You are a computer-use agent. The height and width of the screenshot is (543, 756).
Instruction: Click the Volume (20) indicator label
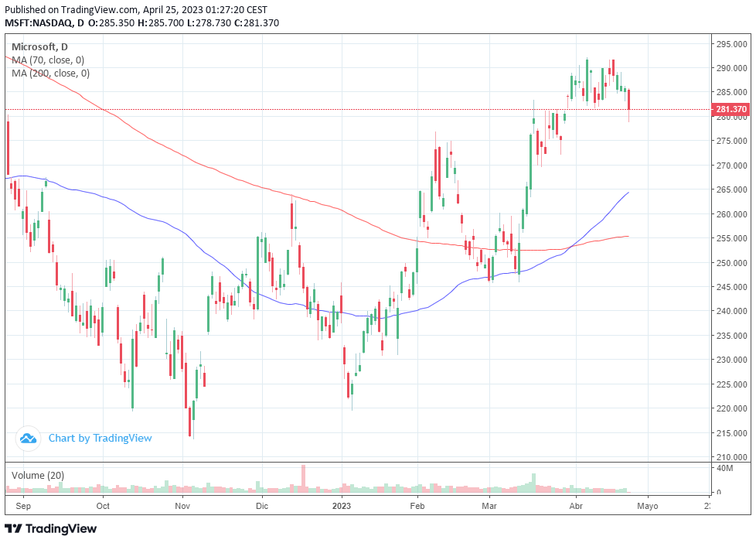(38, 476)
